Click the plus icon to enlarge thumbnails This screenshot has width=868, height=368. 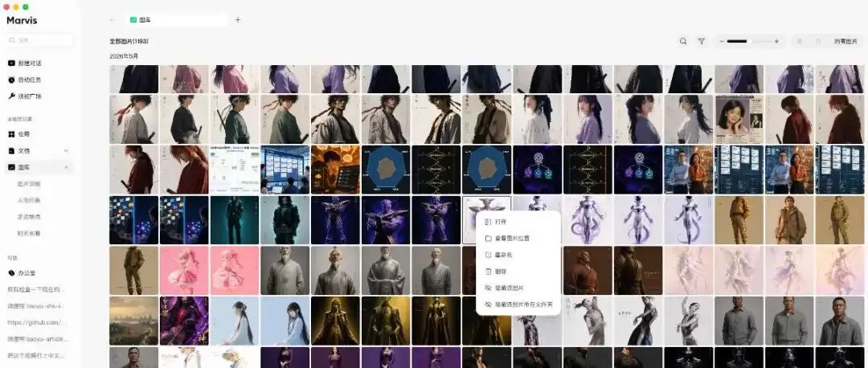(x=776, y=42)
